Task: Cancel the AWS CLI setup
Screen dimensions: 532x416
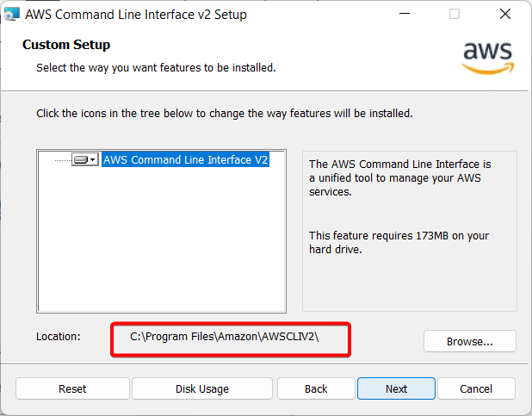Action: click(x=476, y=388)
